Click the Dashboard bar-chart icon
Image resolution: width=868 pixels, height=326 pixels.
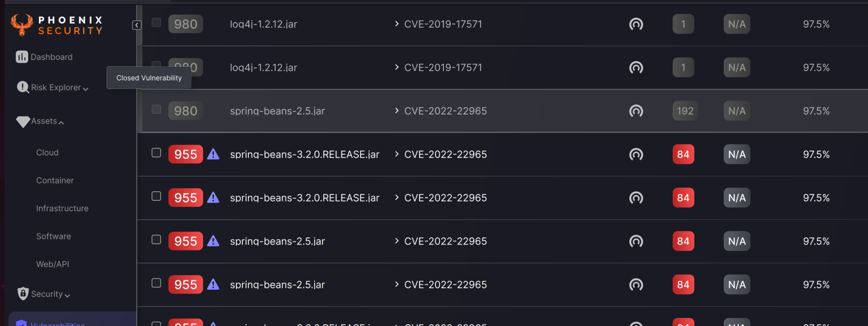(22, 57)
